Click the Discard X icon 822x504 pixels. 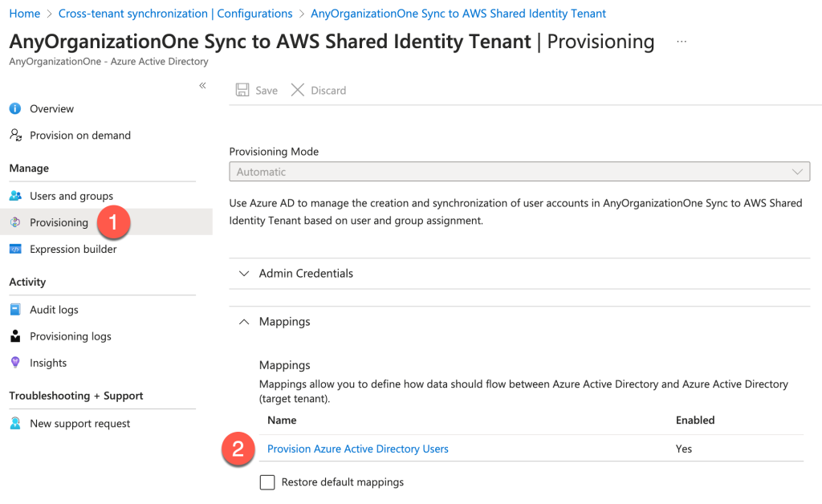[x=298, y=90]
